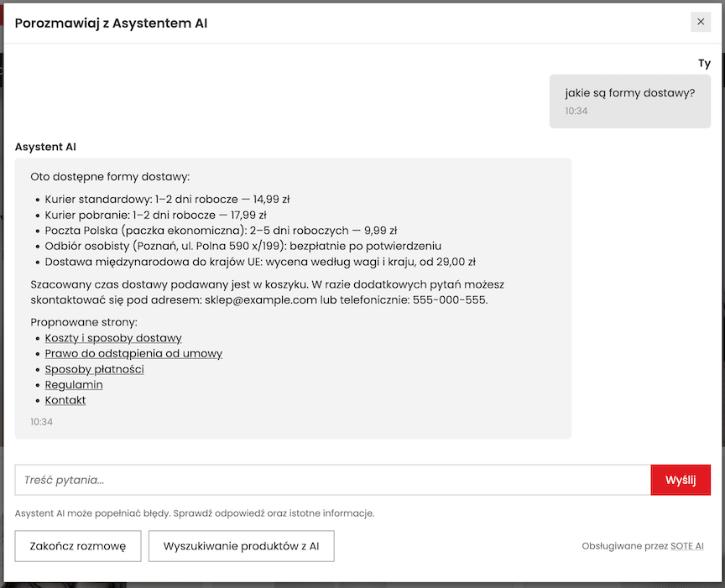Click the user message 'jakie są formy dostawy?'

coord(630,93)
